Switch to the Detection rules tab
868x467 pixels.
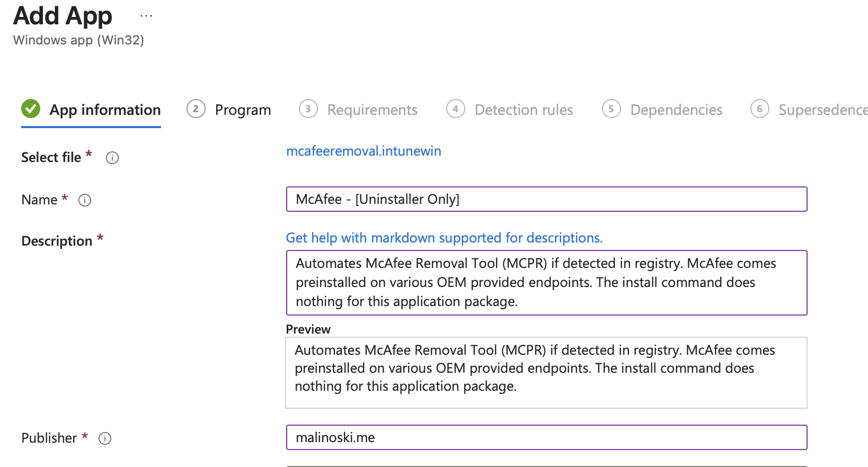click(524, 110)
